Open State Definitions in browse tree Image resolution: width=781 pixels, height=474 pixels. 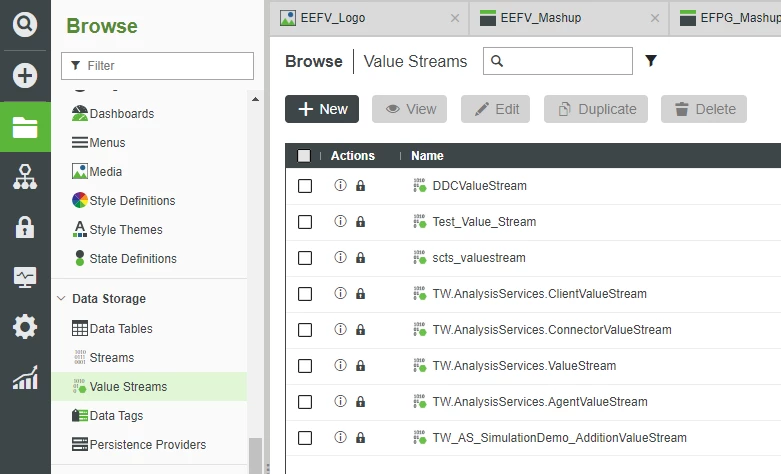coord(132,258)
